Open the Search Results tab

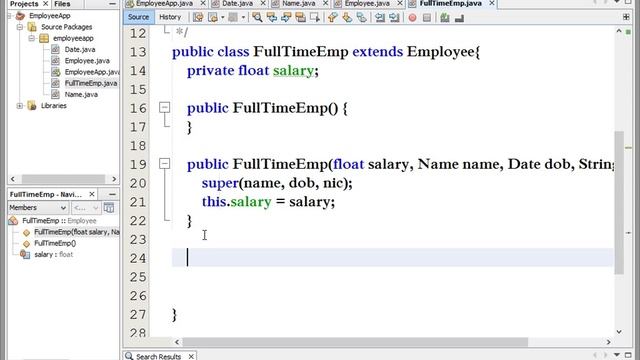pyautogui.click(x=158, y=356)
